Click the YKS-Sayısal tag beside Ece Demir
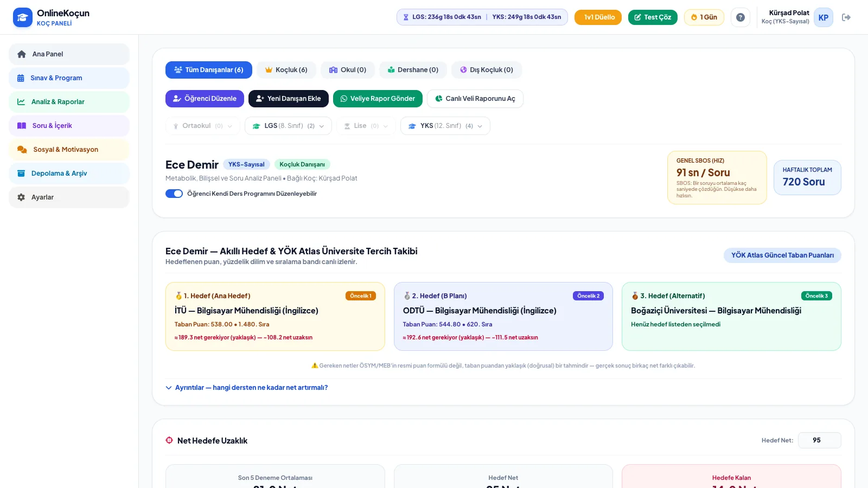This screenshot has height=488, width=868. click(246, 164)
